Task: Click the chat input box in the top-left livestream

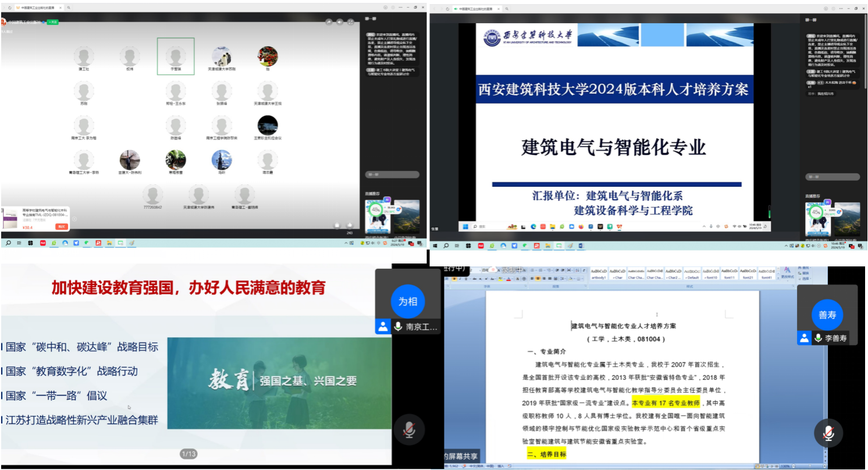Action: (x=392, y=175)
